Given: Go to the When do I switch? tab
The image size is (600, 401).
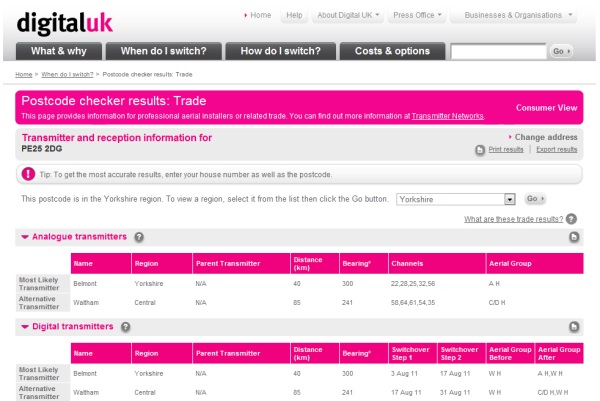Looking at the screenshot, I should 164,51.
